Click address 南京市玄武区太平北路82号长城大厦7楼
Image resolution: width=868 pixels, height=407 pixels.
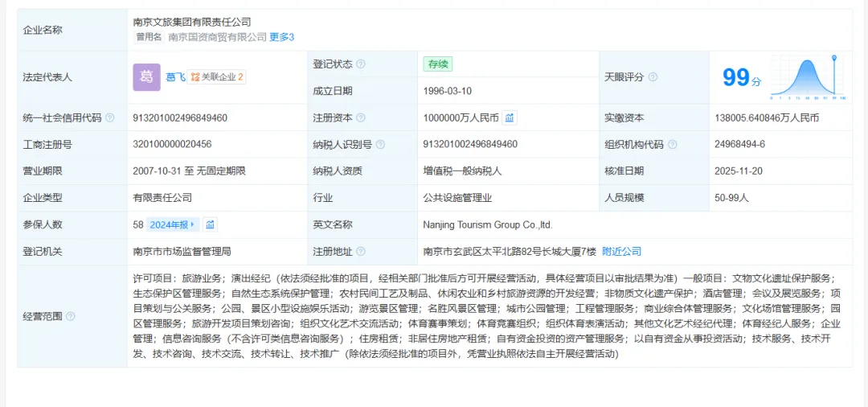tap(510, 252)
